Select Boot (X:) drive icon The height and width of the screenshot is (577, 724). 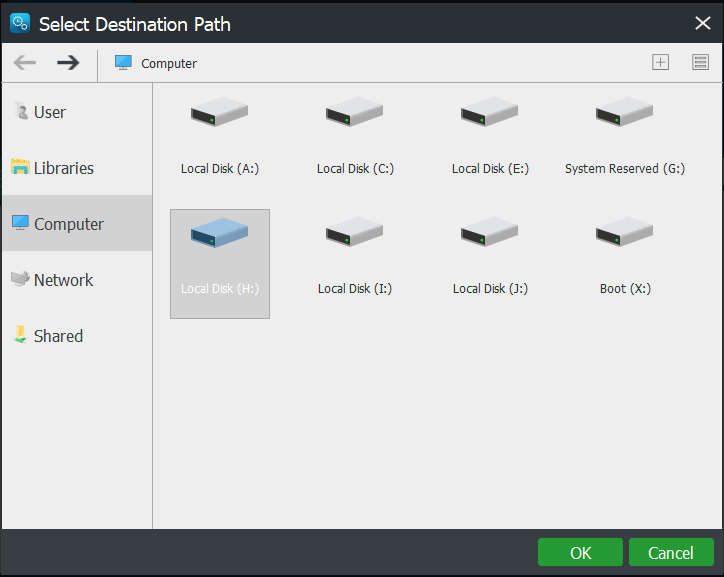624,232
